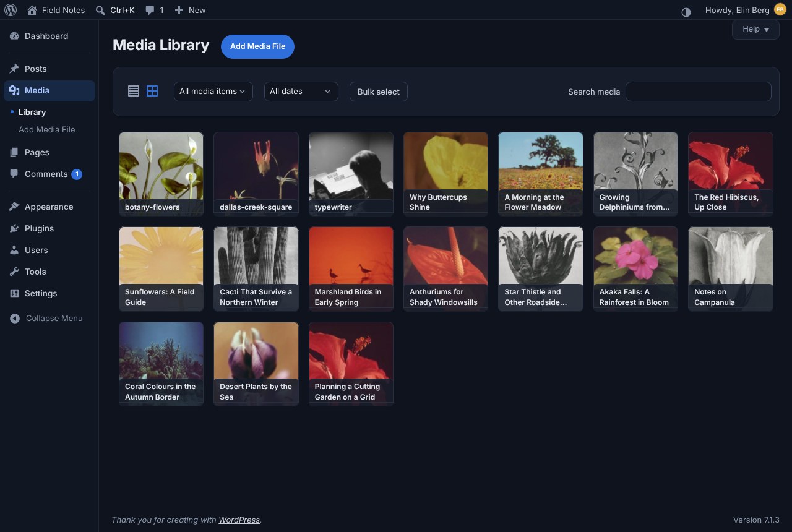This screenshot has height=532, width=792.
Task: Select typewriter image thumbnail
Action: [x=351, y=173]
